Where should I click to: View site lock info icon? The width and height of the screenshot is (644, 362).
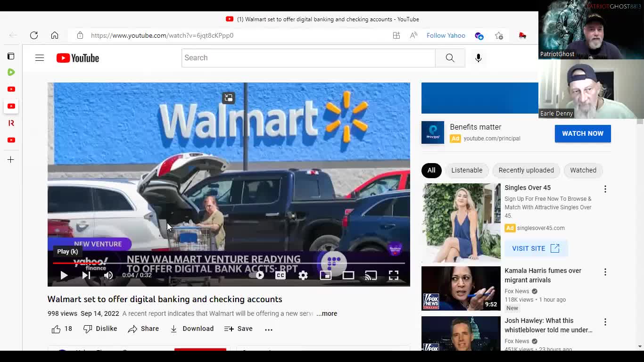click(80, 35)
